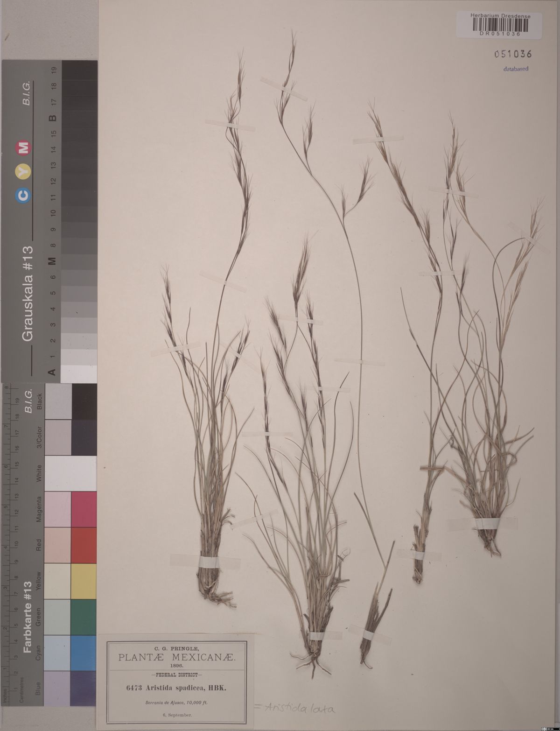Image resolution: width=560 pixels, height=731 pixels.
Task: Click the 'Grauskala #13' title text
Action: coord(27,295)
